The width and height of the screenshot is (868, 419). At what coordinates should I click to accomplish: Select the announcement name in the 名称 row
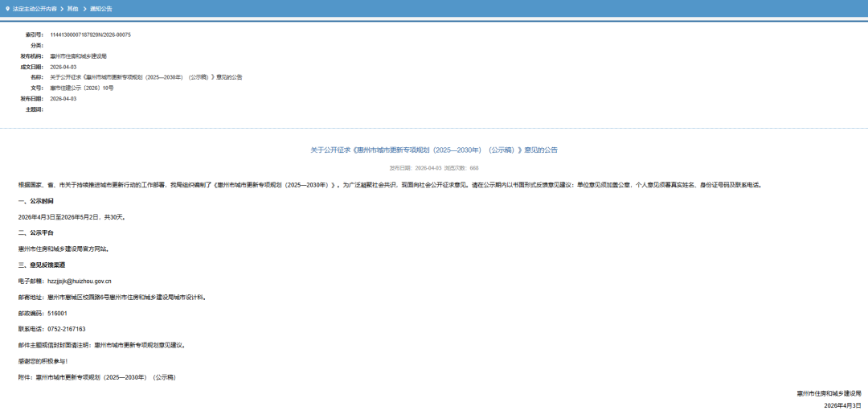tap(146, 77)
